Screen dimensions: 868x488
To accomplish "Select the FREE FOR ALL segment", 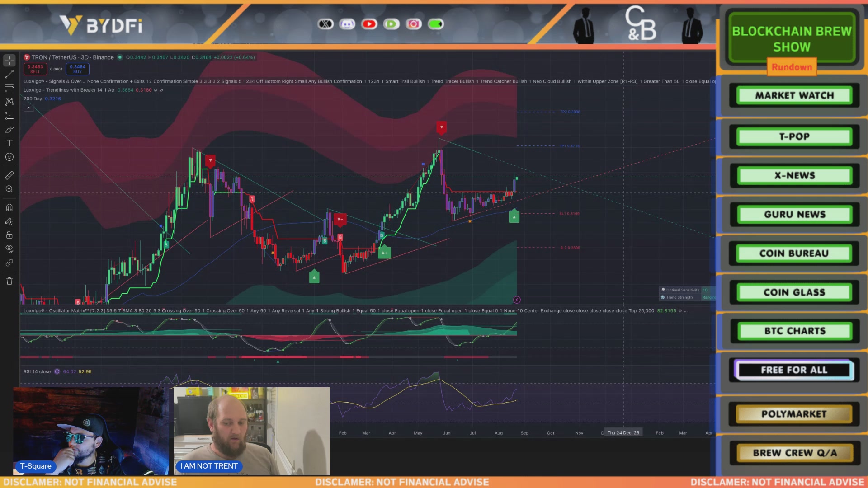I will 794,370.
